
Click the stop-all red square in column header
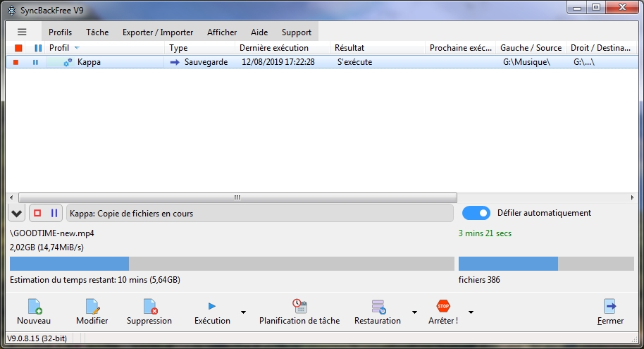[x=18, y=48]
